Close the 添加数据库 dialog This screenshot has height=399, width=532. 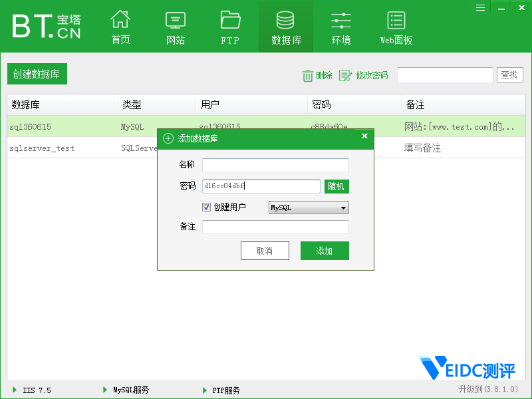coord(364,136)
